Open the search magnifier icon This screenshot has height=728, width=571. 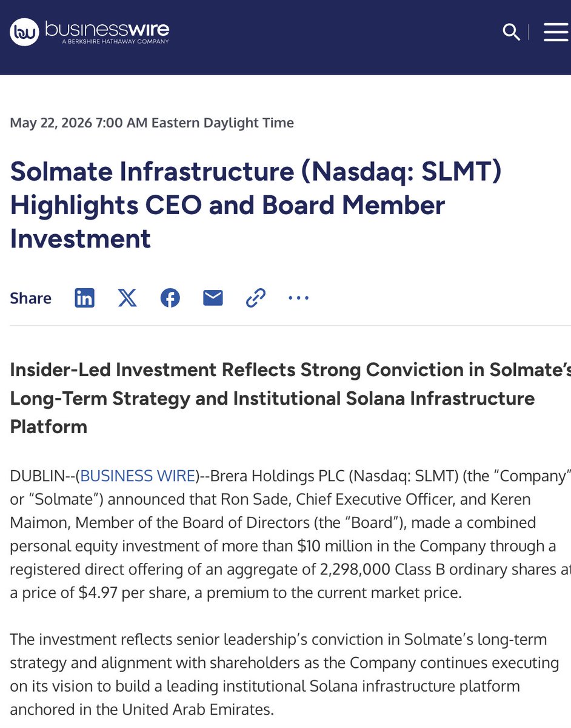tap(512, 32)
